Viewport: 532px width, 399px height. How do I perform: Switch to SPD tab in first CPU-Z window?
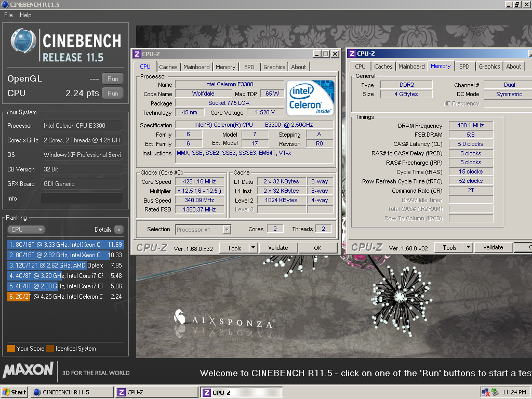(249, 67)
